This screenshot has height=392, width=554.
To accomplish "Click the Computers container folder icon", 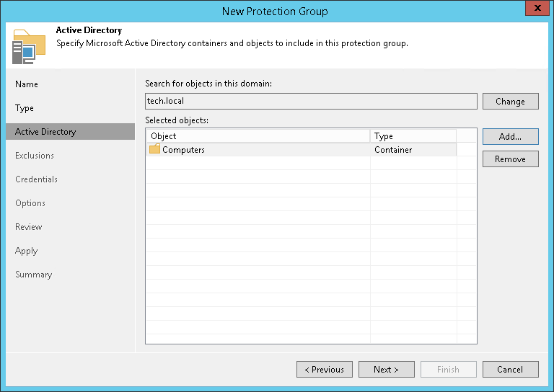I will point(154,150).
